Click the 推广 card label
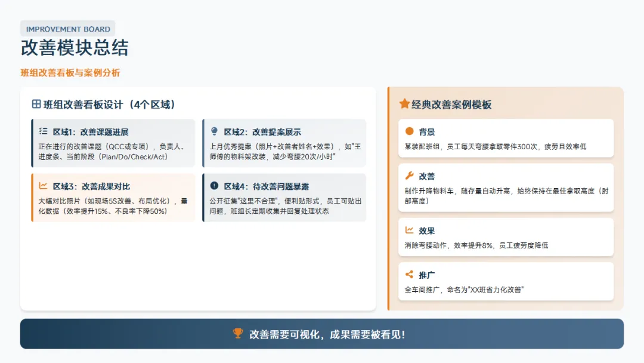 tap(427, 275)
